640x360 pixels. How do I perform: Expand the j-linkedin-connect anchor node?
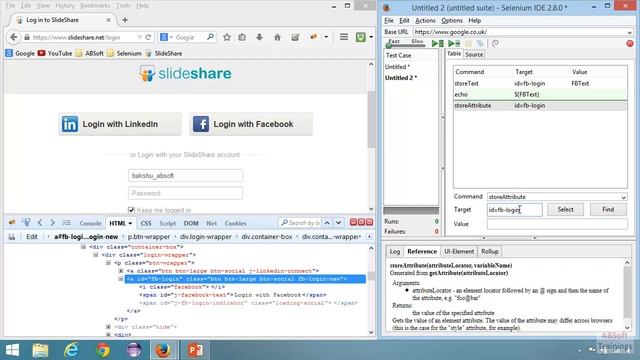pos(121,271)
